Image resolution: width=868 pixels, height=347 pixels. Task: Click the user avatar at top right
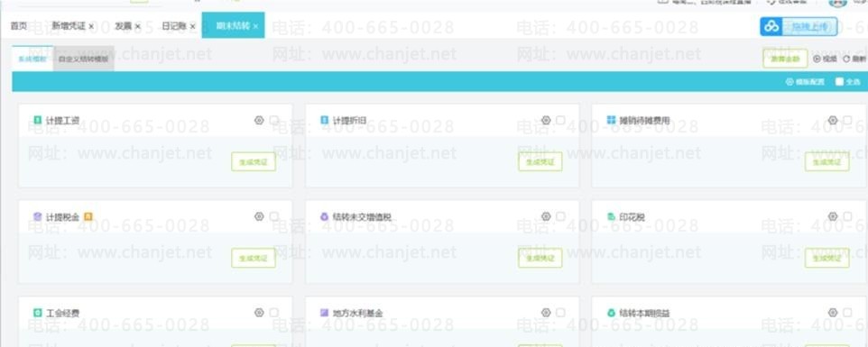[x=837, y=3]
